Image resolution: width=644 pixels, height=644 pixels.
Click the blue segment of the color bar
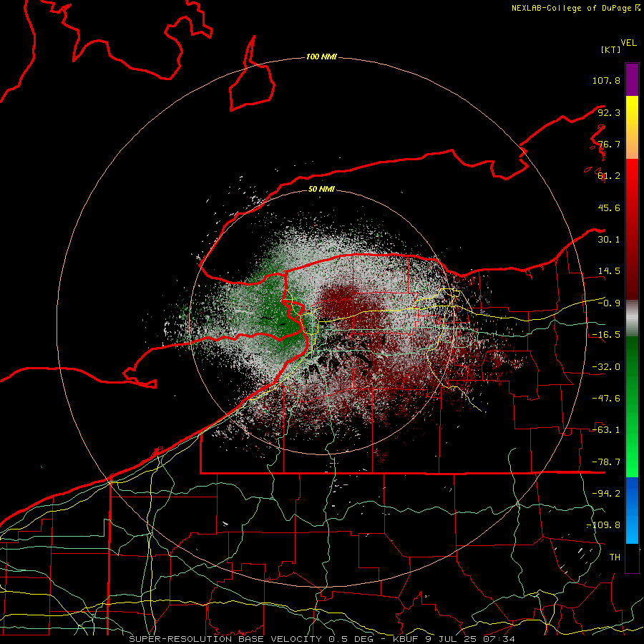[632, 510]
